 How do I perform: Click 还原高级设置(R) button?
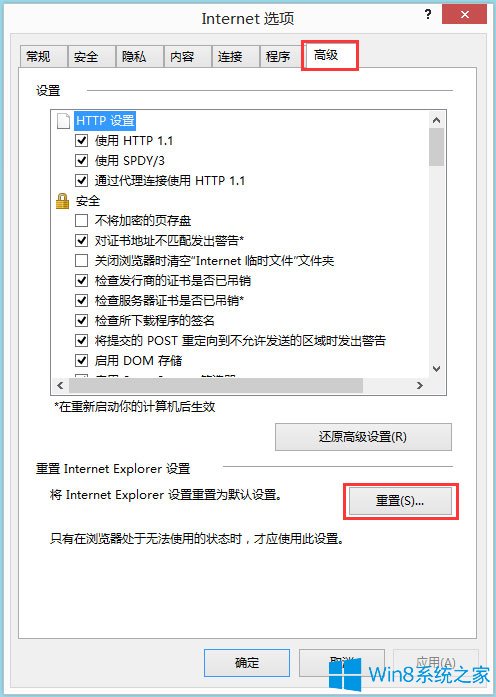tap(363, 437)
